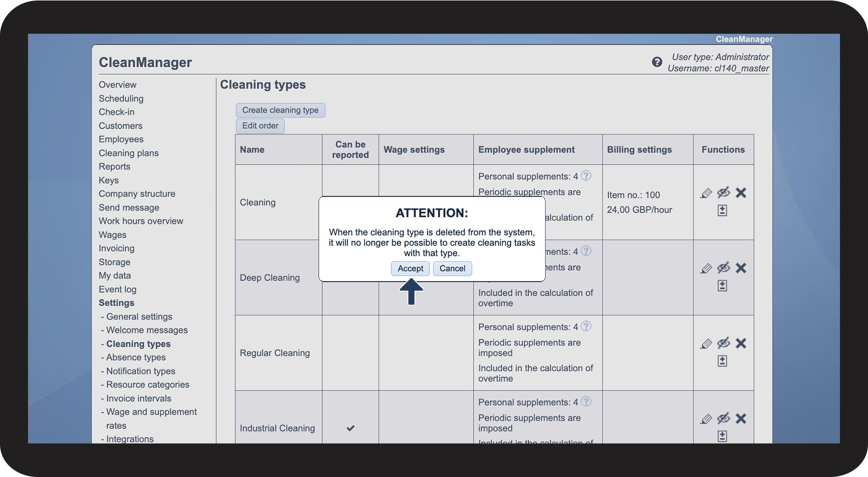
Task: Go to Scheduling in the sidebar menu
Action: [121, 99]
